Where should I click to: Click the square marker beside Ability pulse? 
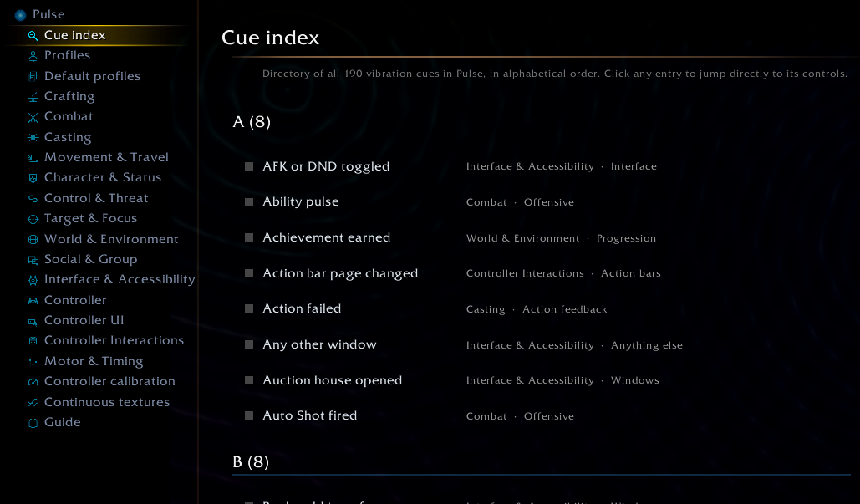249,201
